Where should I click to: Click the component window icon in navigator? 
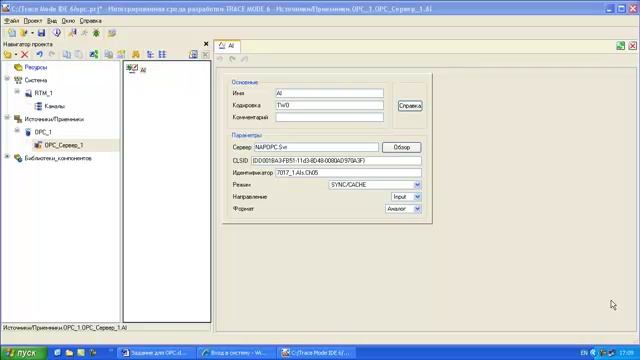tap(193, 54)
